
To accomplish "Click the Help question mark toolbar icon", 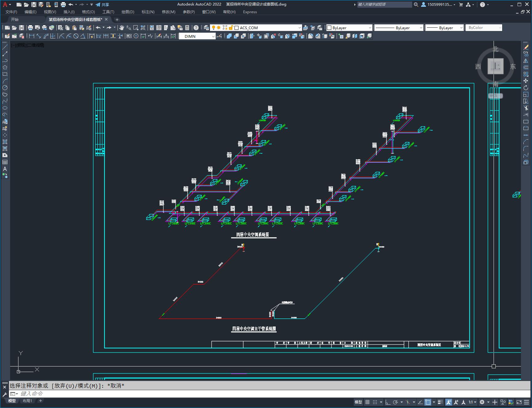I will 196,28.
